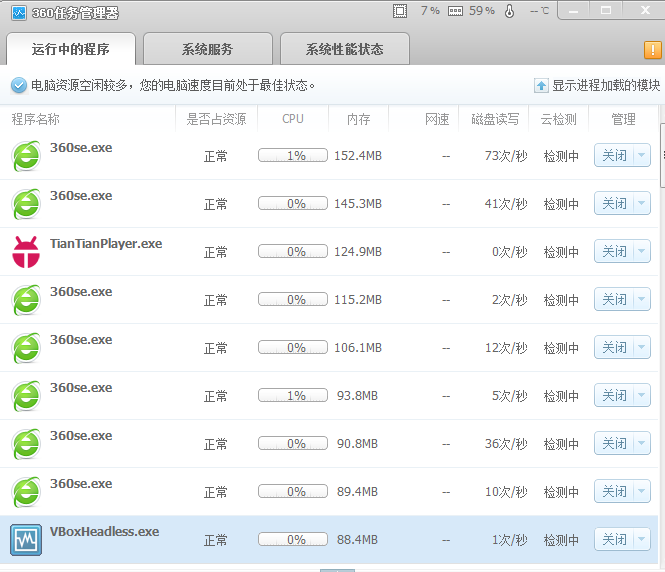665x572 pixels.
Task: Click 关闭 for 360se.exe using 89.4MB
Action: pyautogui.click(x=614, y=491)
